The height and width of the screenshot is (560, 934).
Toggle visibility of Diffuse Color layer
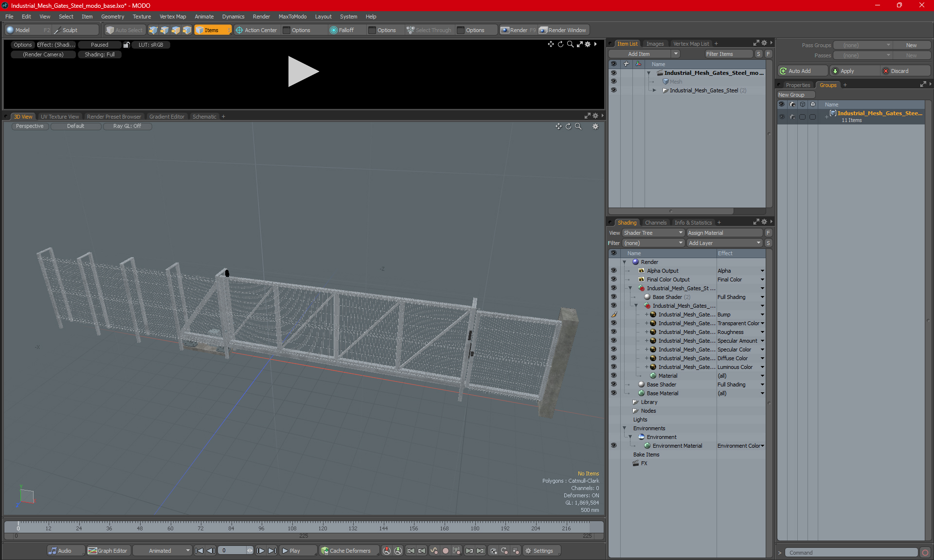(x=613, y=358)
